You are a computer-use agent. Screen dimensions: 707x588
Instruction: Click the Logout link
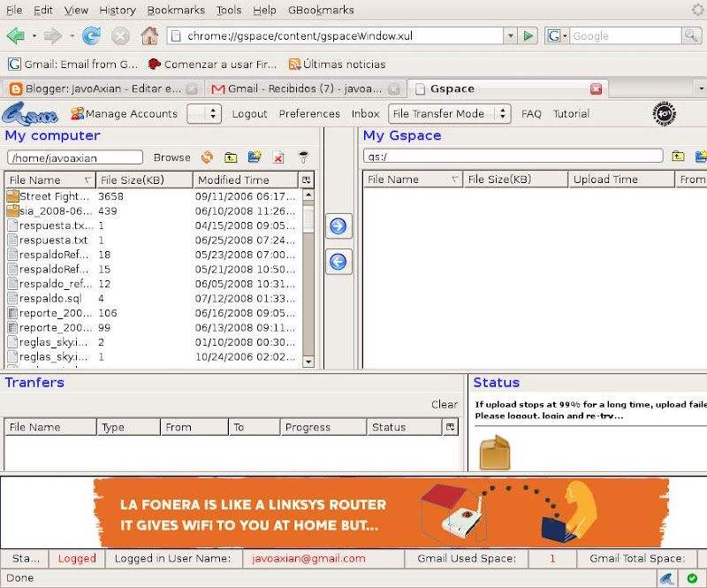click(249, 114)
